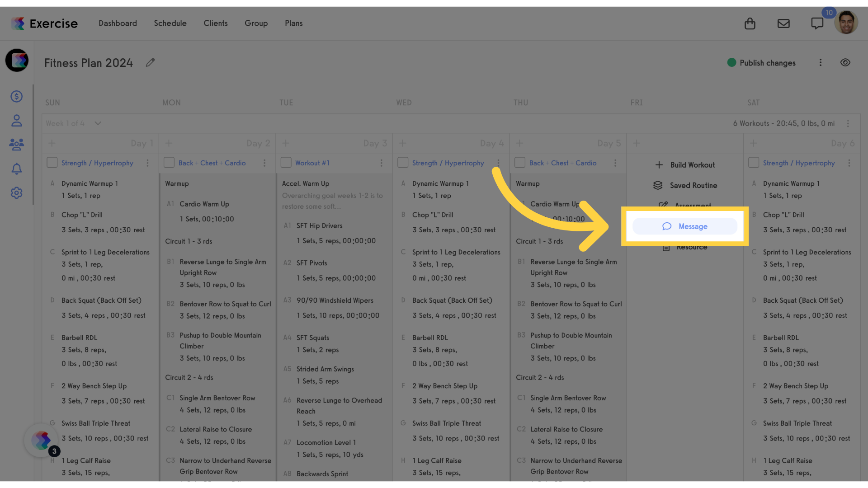Add a workout to Day 5
Viewport: 868px width, 488px height.
[x=519, y=143]
